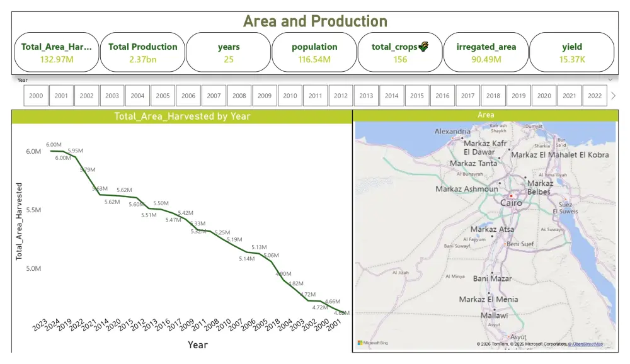
Task: Select year 2007 in the slicer
Action: click(x=214, y=96)
